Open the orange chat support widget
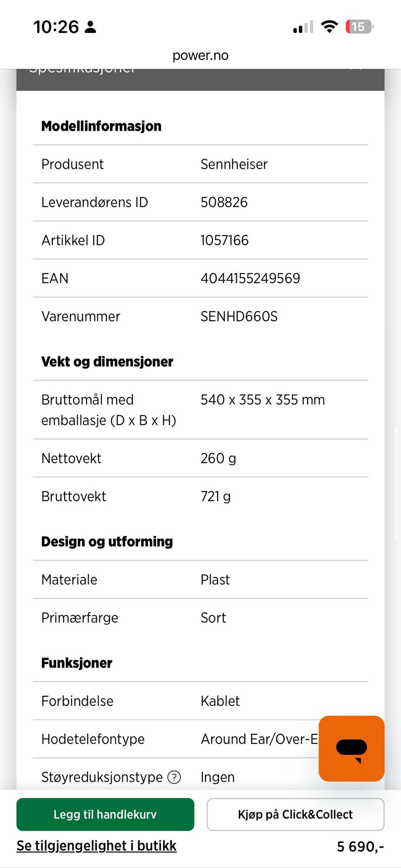The image size is (401, 868). click(x=351, y=748)
